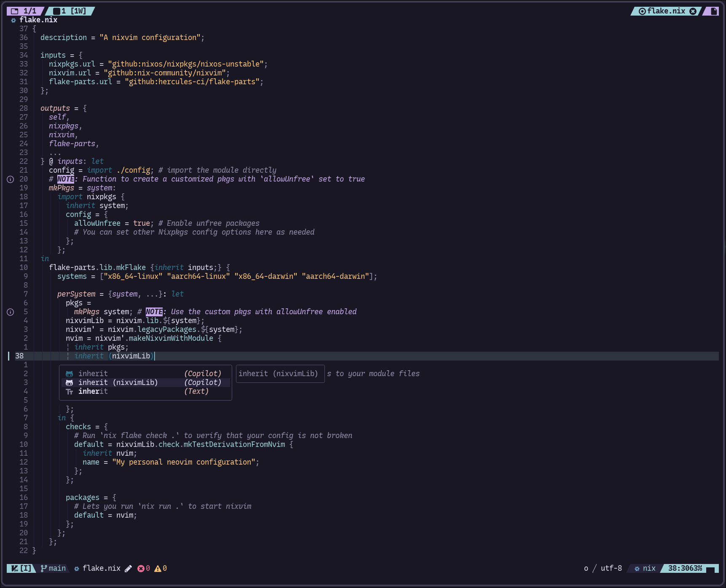Screen dimensions: 726x588
Task: Choose the 'inherit (nixvimLib)' Copilot completion
Action: point(146,382)
